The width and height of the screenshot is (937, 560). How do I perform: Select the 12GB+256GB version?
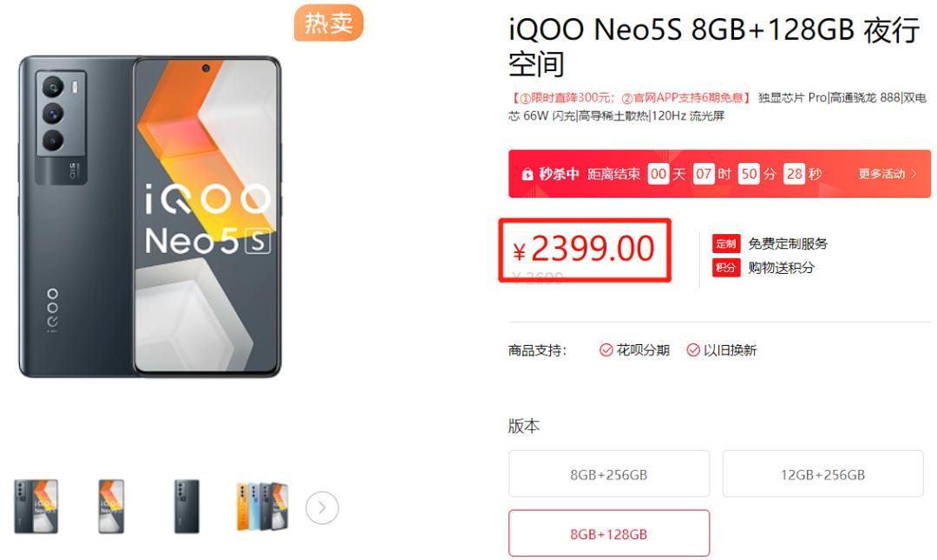822,474
